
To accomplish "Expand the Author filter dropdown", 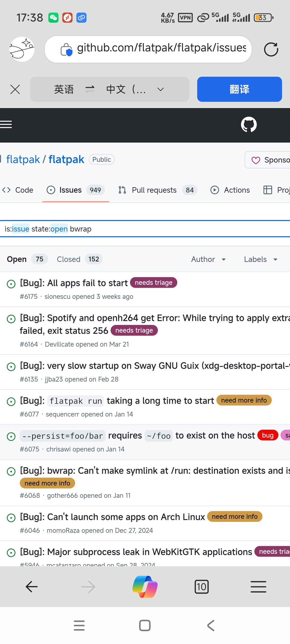I will coord(208,259).
